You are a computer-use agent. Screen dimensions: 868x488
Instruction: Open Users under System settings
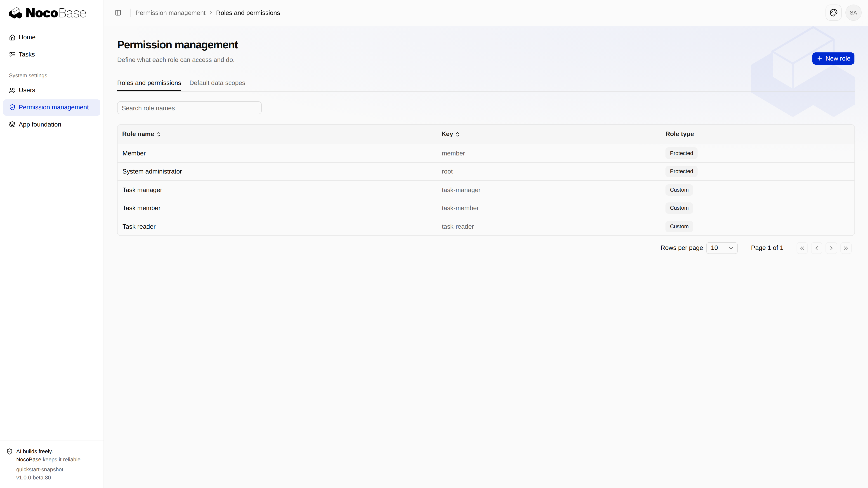click(52, 90)
